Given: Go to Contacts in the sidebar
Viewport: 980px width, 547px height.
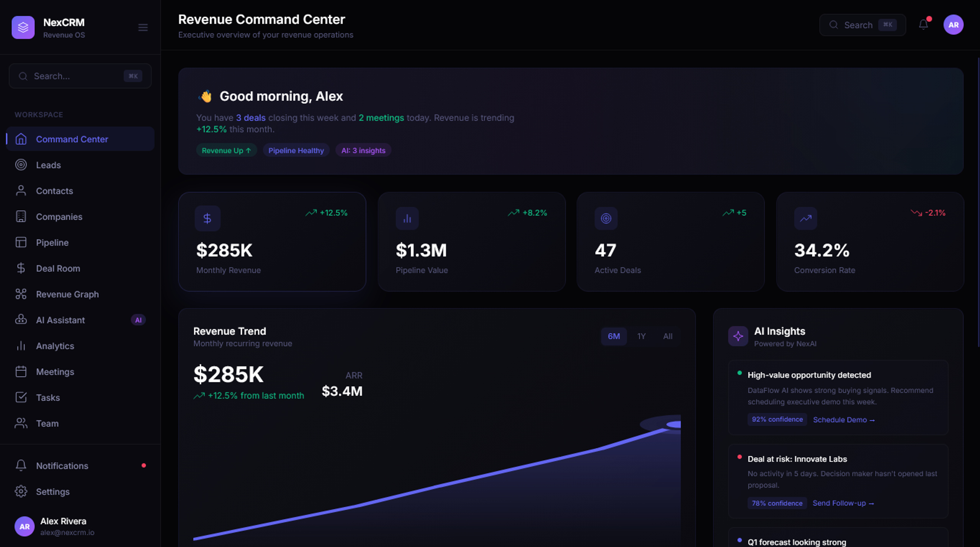Looking at the screenshot, I should point(80,191).
